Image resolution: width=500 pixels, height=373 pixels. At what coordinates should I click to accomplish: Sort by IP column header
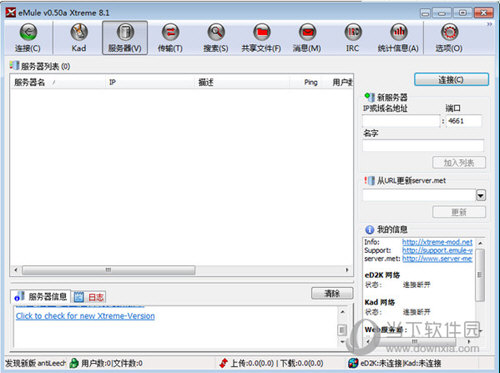point(150,82)
